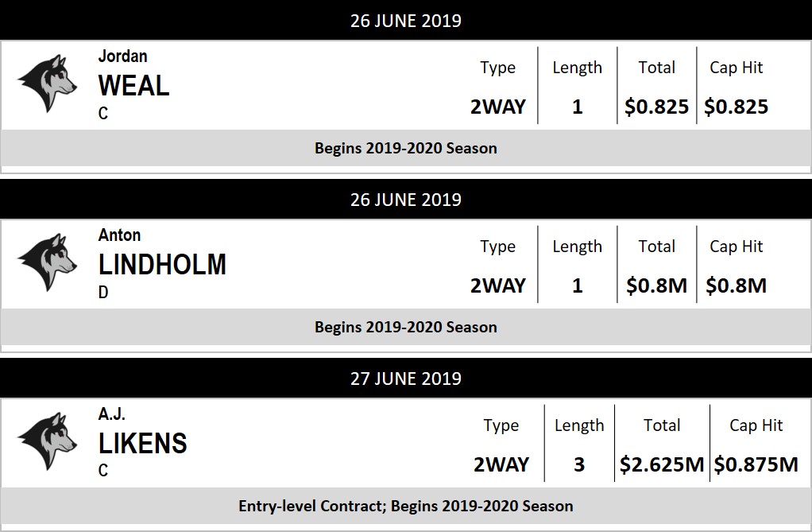
Task: Click the husky logo beside A.J. Likens
Action: tap(47, 442)
